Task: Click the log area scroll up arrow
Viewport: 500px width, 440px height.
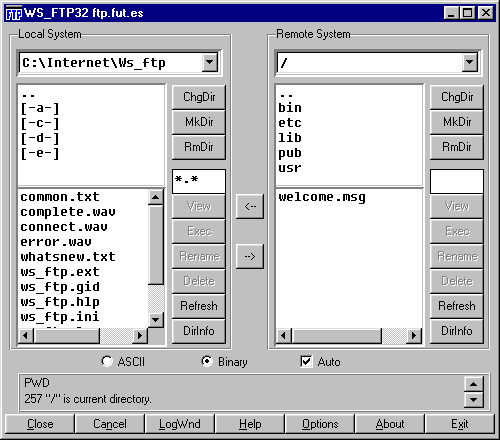Action: 473,384
